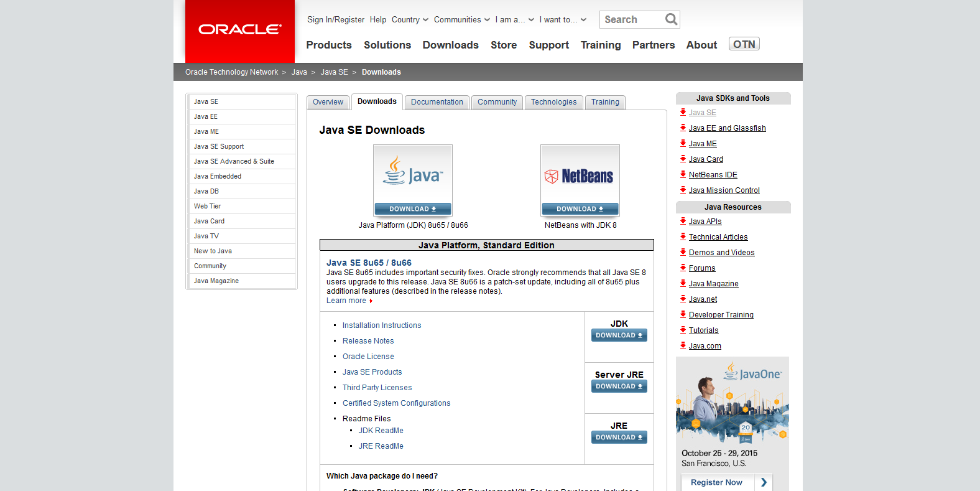Click red arrow icon beside NetBeans IDE

point(683,174)
